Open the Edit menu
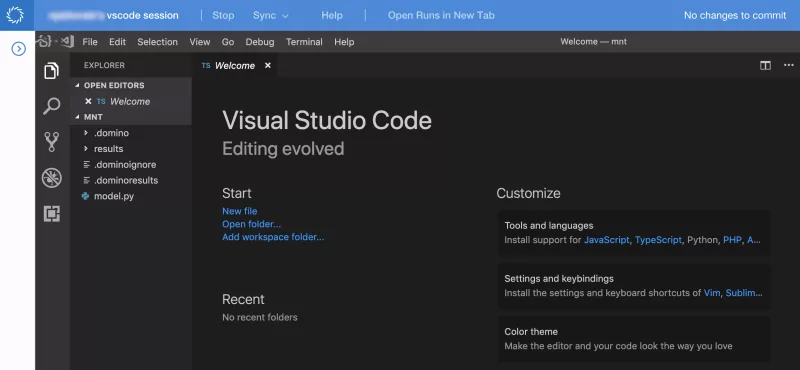The height and width of the screenshot is (370, 800). click(x=117, y=42)
